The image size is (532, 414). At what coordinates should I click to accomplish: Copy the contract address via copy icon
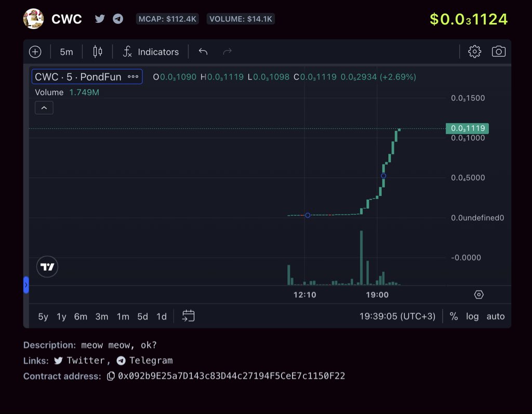point(111,376)
